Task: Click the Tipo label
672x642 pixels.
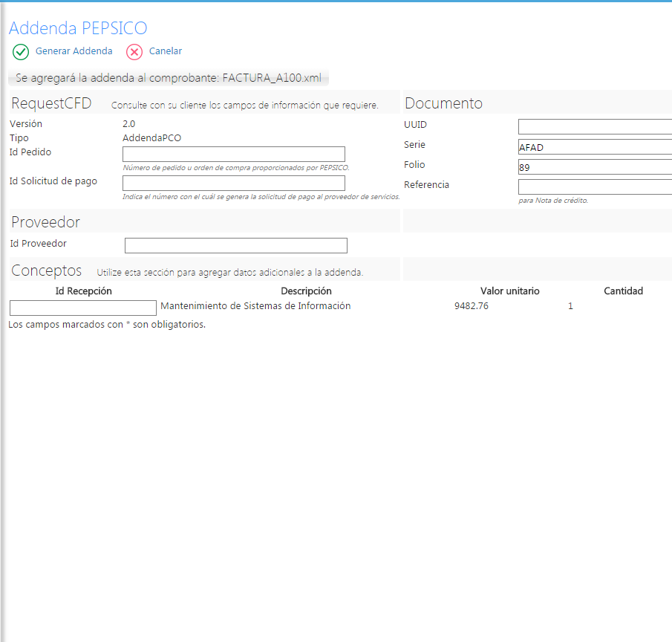Action: (19, 138)
